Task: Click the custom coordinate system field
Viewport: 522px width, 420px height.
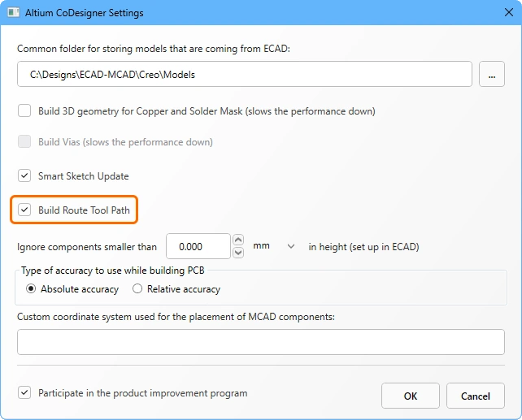Action: point(260,342)
